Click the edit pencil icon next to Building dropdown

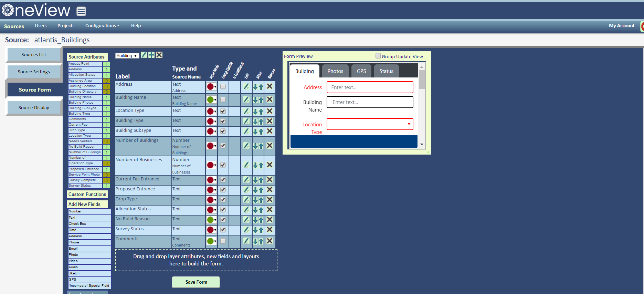click(x=144, y=55)
